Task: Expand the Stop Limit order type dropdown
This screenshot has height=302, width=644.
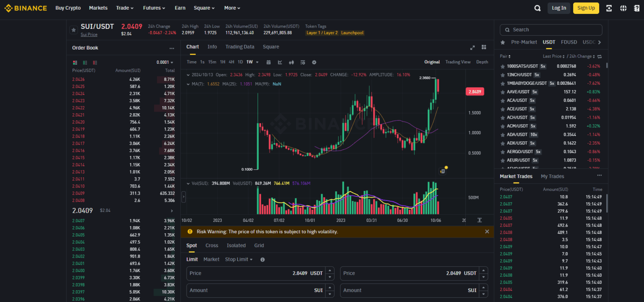Action: click(239, 259)
